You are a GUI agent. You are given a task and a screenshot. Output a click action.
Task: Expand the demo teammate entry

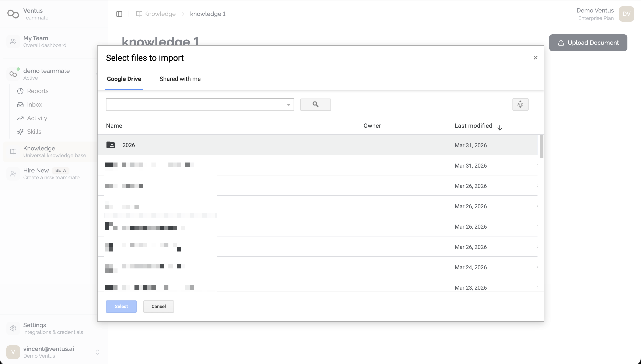[97, 74]
